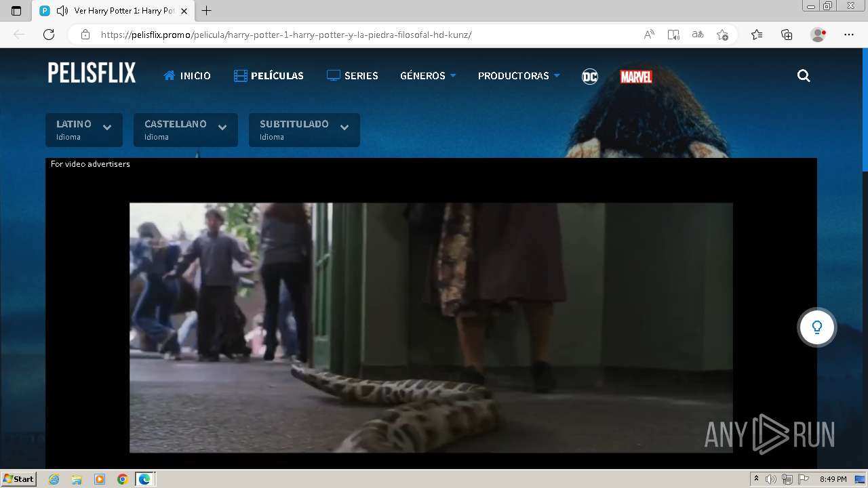
Task: Open the MARVEL logo link
Action: click(636, 77)
